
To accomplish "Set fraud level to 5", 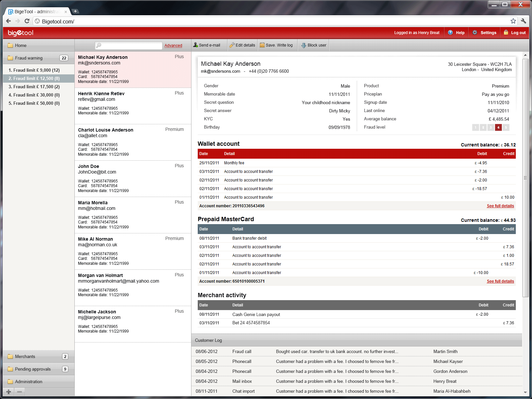I will [506, 127].
